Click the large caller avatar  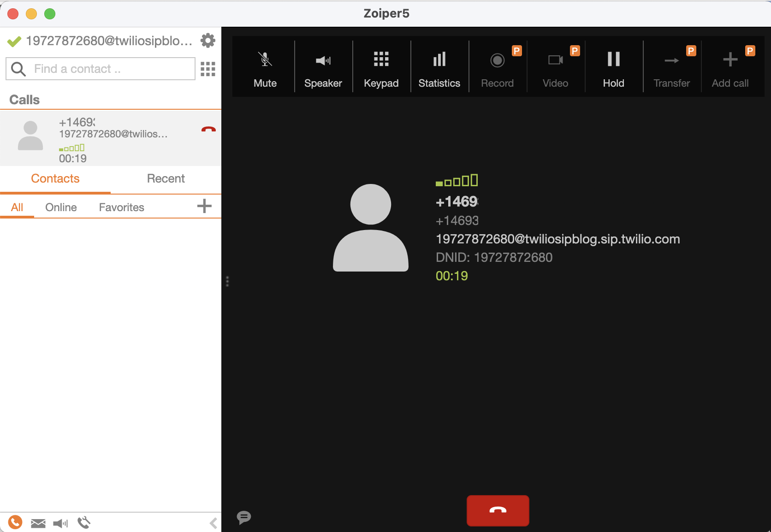(x=371, y=228)
